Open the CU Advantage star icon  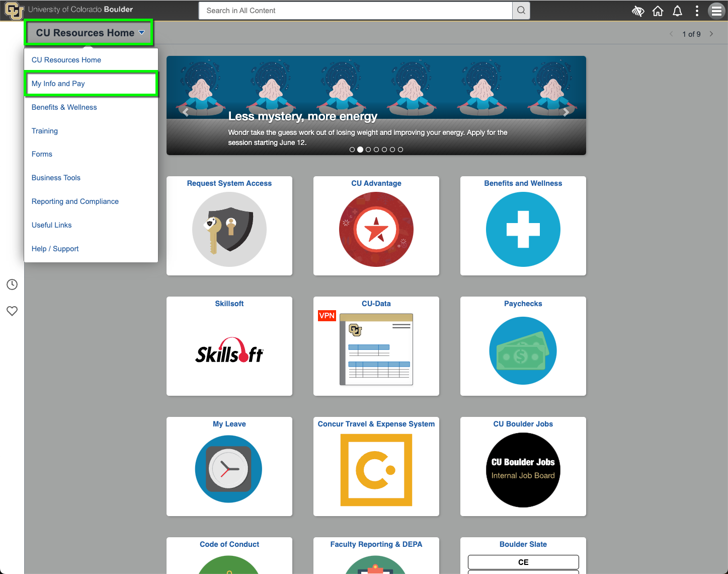click(x=376, y=230)
